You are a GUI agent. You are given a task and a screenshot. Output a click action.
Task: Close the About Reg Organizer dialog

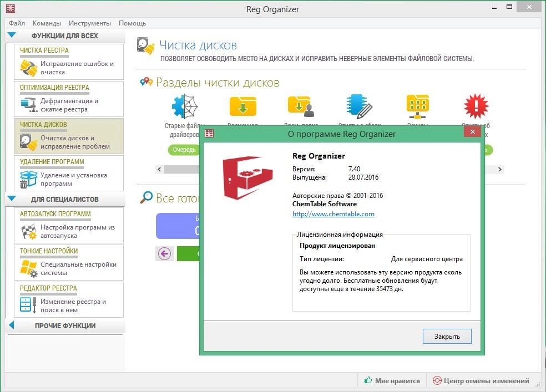coord(473,132)
